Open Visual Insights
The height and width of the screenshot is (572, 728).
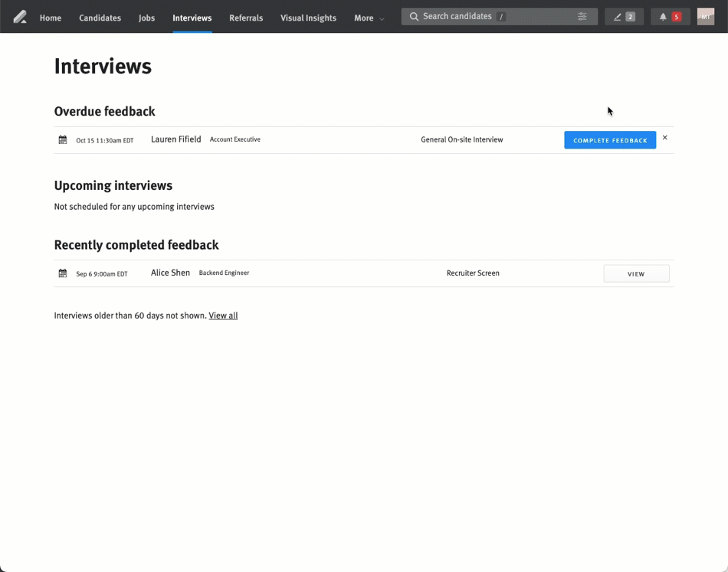[x=308, y=18]
